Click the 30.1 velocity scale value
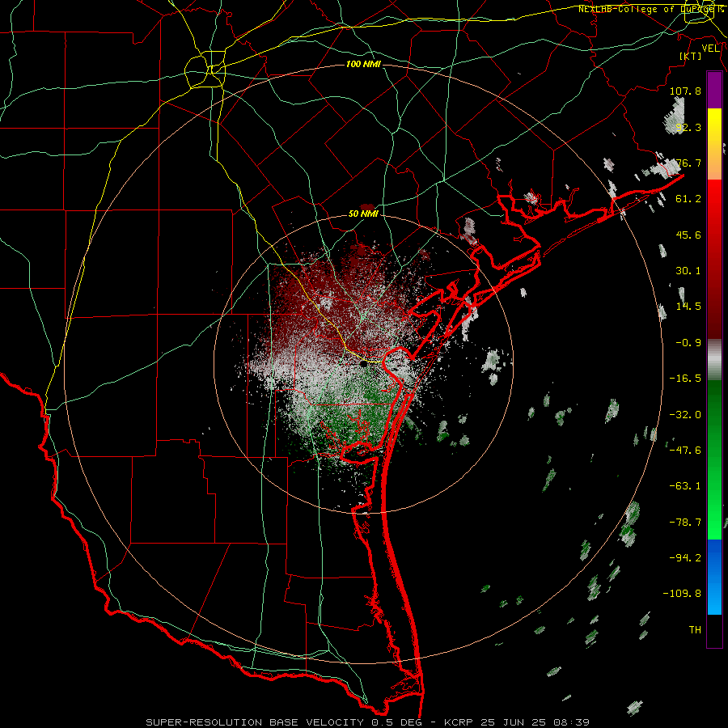728x728 pixels. pos(688,271)
